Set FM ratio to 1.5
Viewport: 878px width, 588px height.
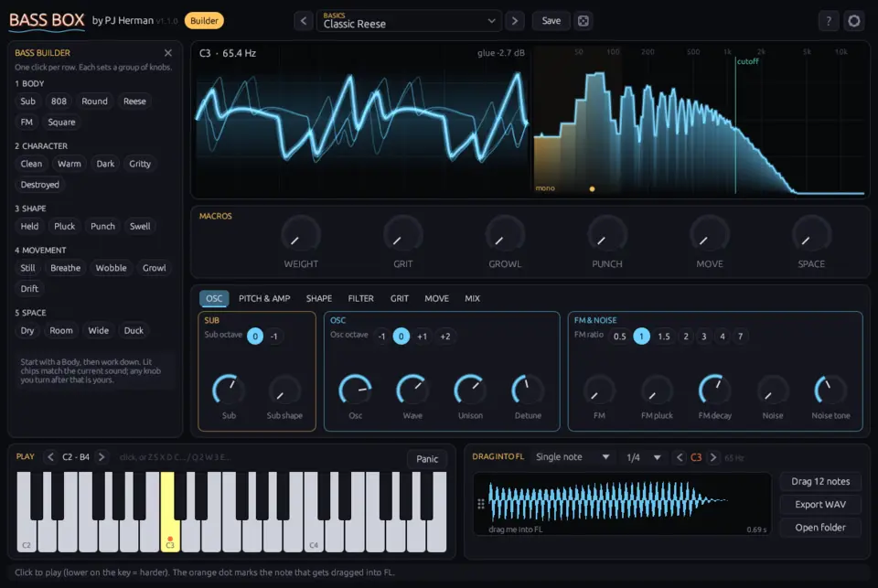pyautogui.click(x=664, y=336)
